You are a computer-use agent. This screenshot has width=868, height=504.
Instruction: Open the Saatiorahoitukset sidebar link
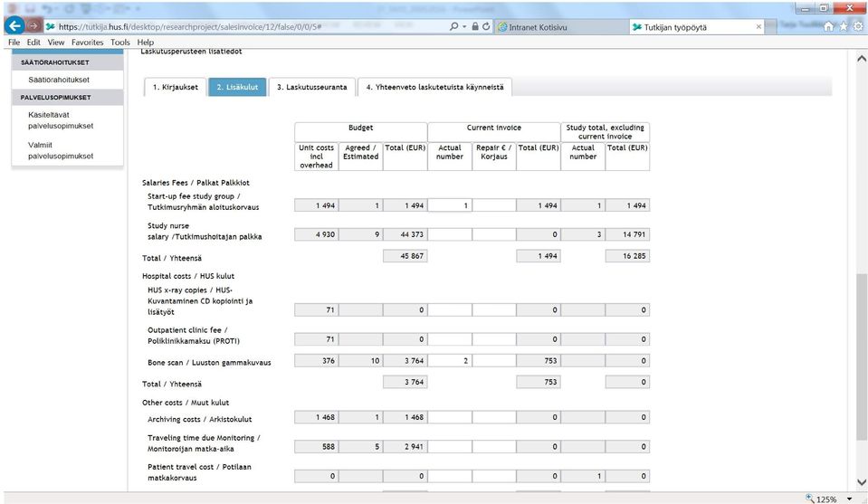click(x=59, y=80)
